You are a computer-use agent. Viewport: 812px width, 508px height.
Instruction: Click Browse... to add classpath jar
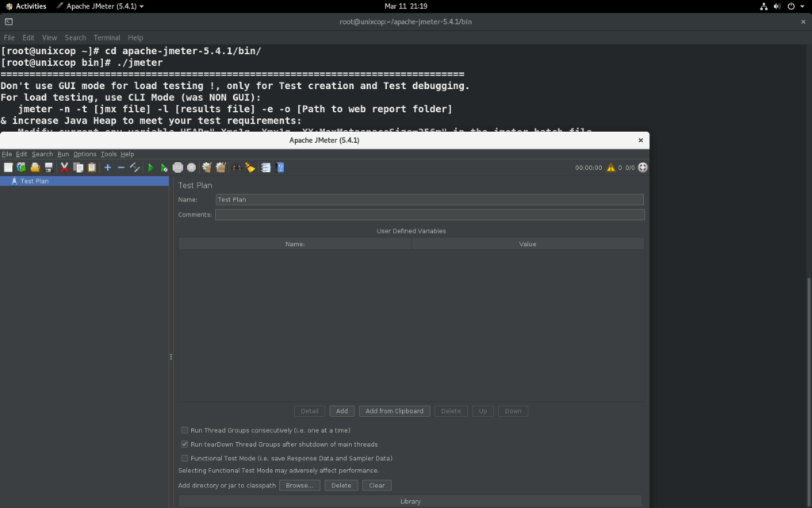click(299, 486)
